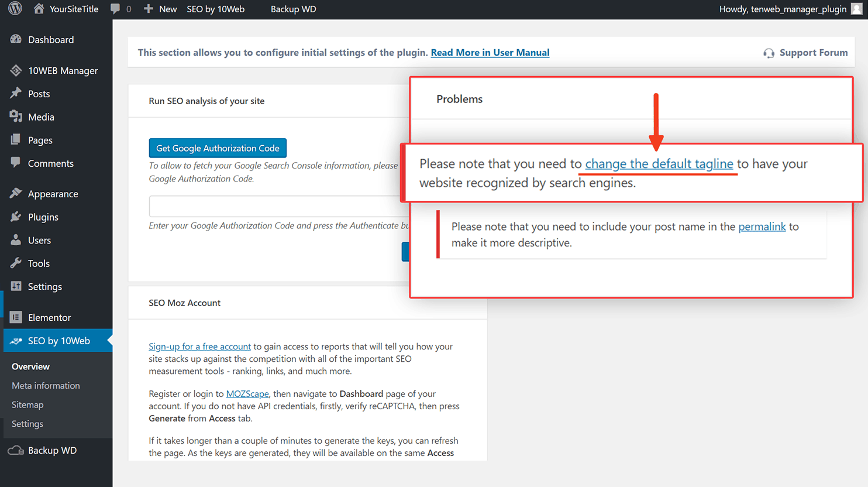Click YourSiteTitle in the admin bar
The width and height of the screenshot is (868, 487).
pos(74,9)
